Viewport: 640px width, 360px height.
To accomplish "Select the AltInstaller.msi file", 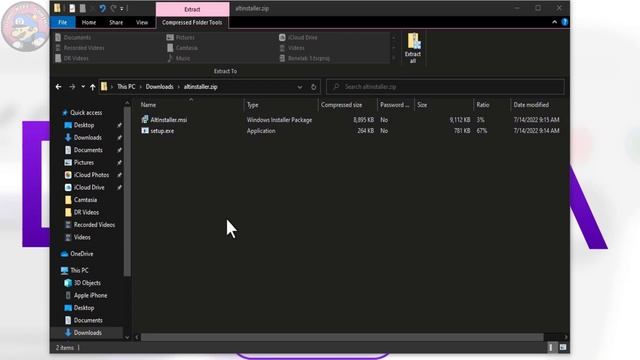I will tap(169, 120).
